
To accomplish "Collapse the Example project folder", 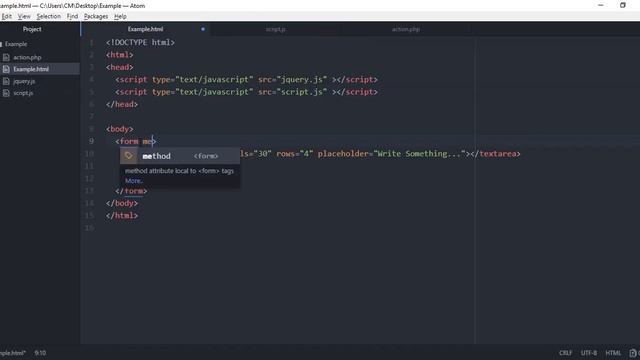I will [x=16, y=44].
